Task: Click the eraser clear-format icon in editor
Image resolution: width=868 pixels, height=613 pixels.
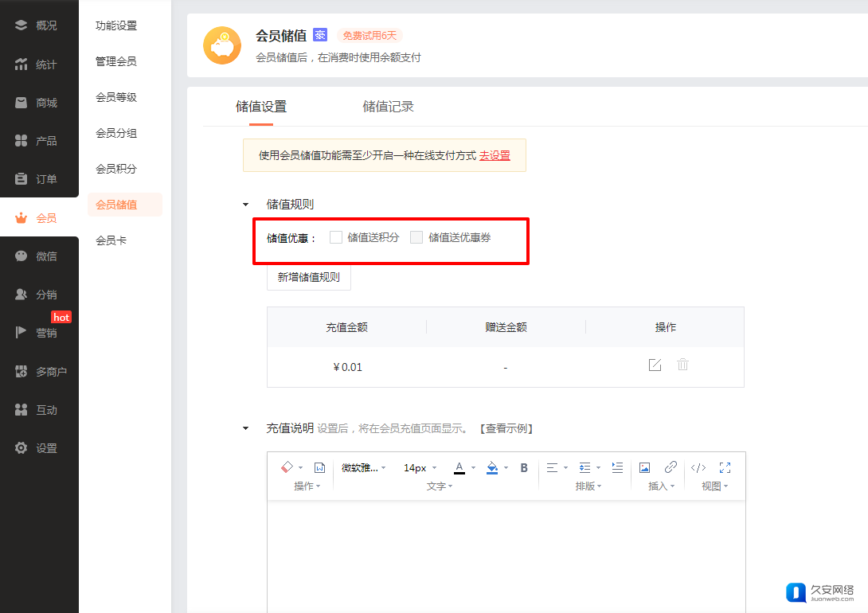Action: 287,467
